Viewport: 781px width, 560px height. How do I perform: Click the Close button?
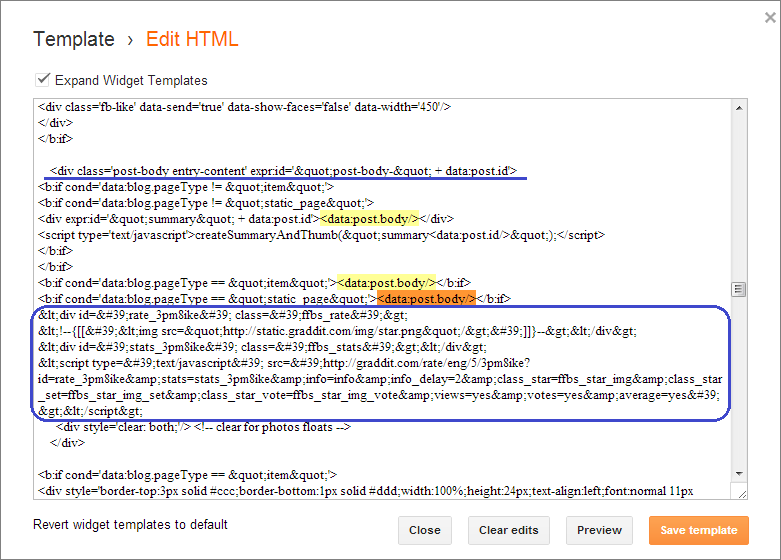(x=425, y=530)
